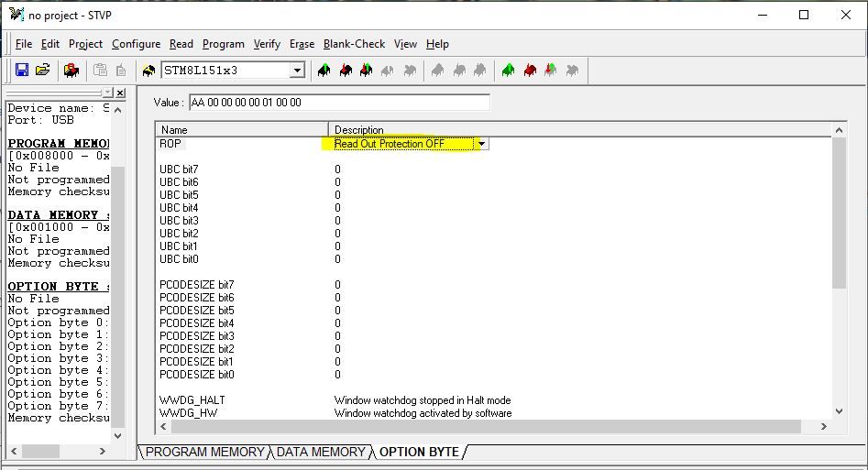Program current tab with black chip red arrow

pos(346,71)
